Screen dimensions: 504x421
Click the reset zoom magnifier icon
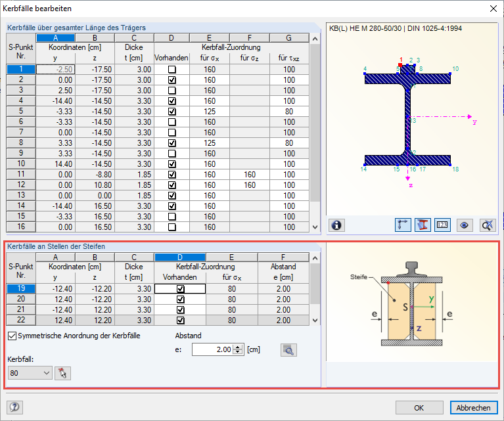click(x=488, y=225)
